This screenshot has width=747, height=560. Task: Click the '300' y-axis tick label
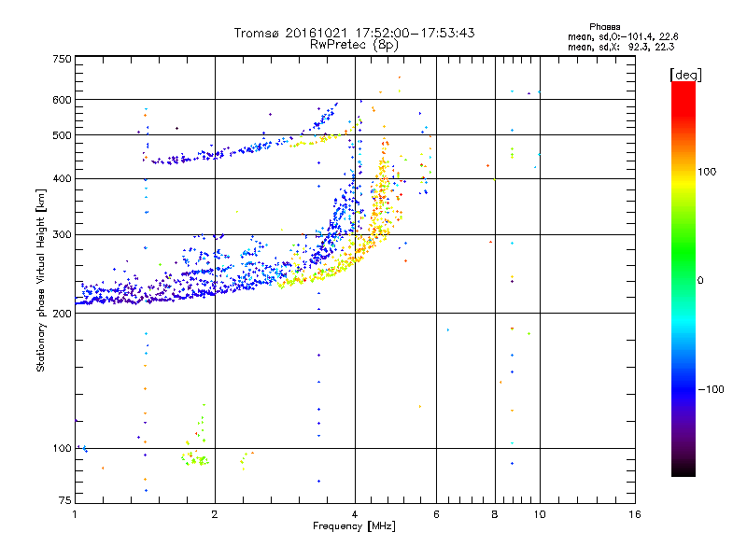point(62,235)
